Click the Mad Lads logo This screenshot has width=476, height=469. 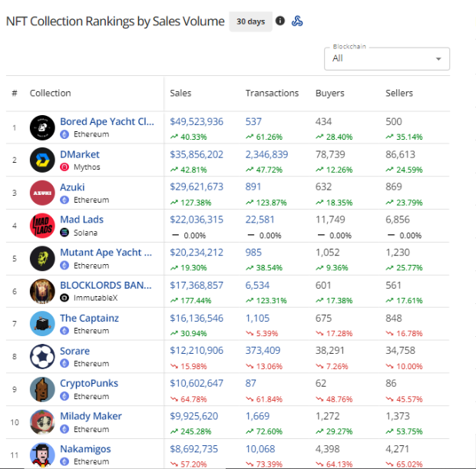[42, 226]
